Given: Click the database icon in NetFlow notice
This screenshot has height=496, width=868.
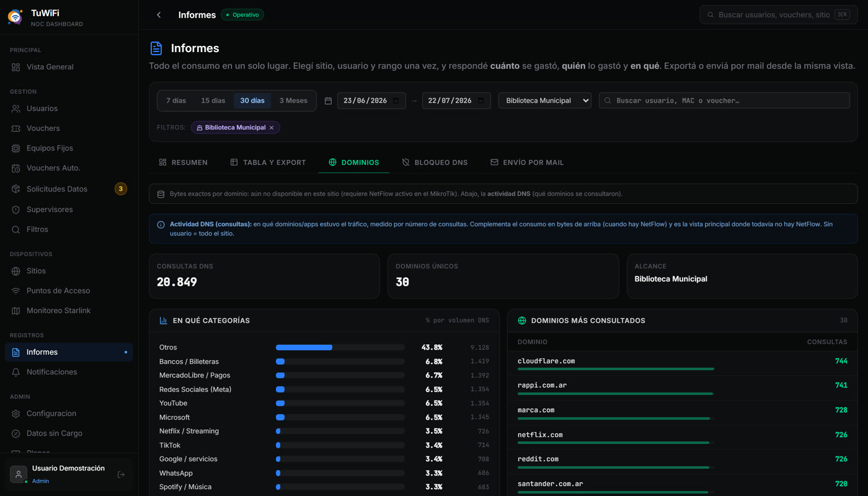Looking at the screenshot, I should coord(161,194).
